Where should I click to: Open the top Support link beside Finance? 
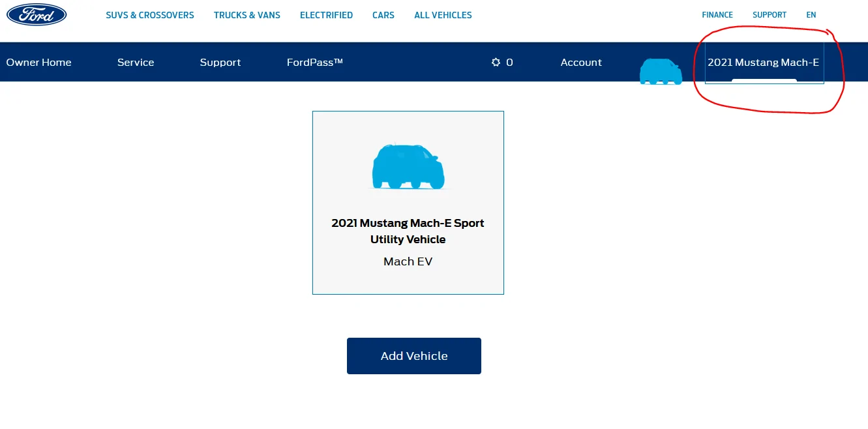[770, 15]
